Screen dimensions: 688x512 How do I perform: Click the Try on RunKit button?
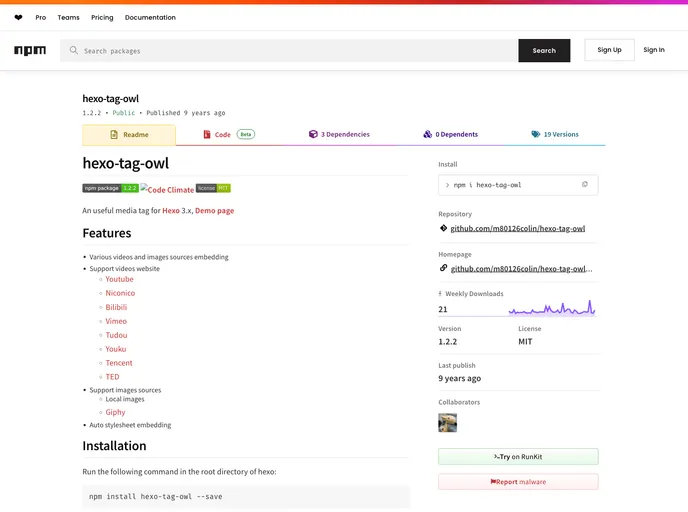pyautogui.click(x=518, y=456)
